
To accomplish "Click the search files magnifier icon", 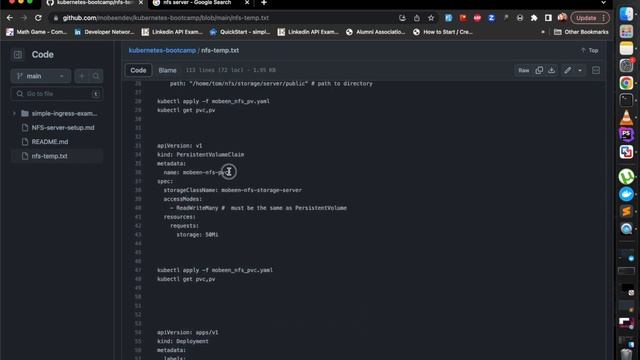I will tap(96, 76).
